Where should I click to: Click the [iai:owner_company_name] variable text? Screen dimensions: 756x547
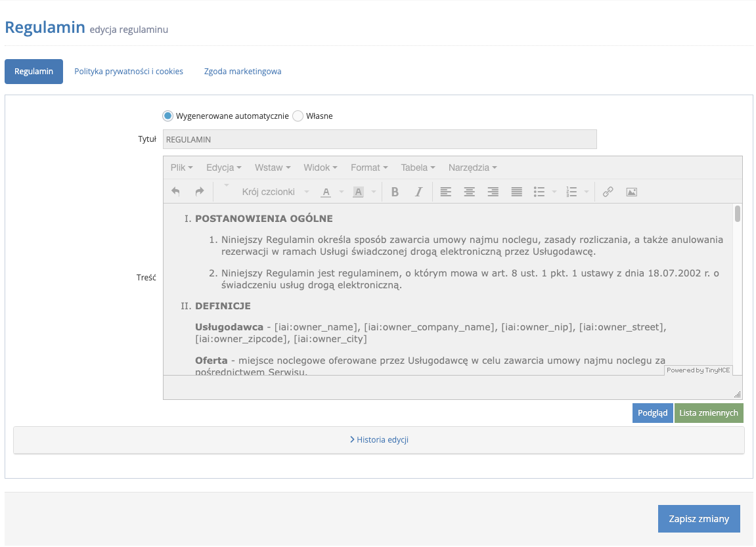pos(430,327)
